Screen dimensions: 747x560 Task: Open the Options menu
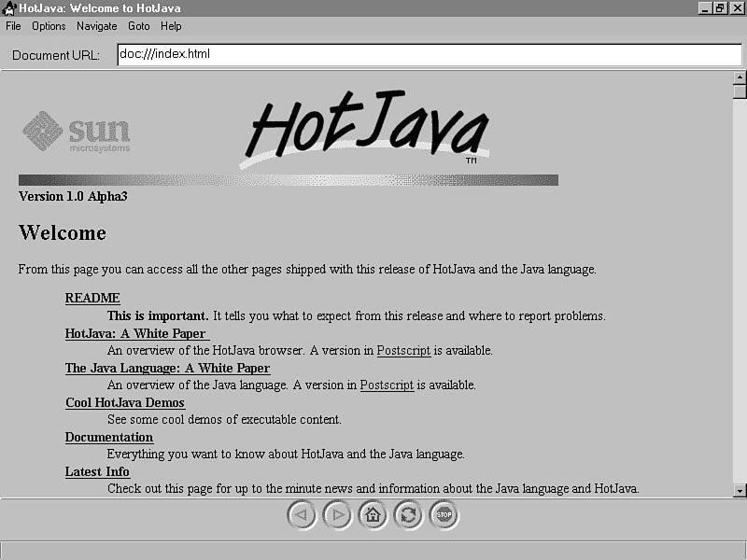49,26
